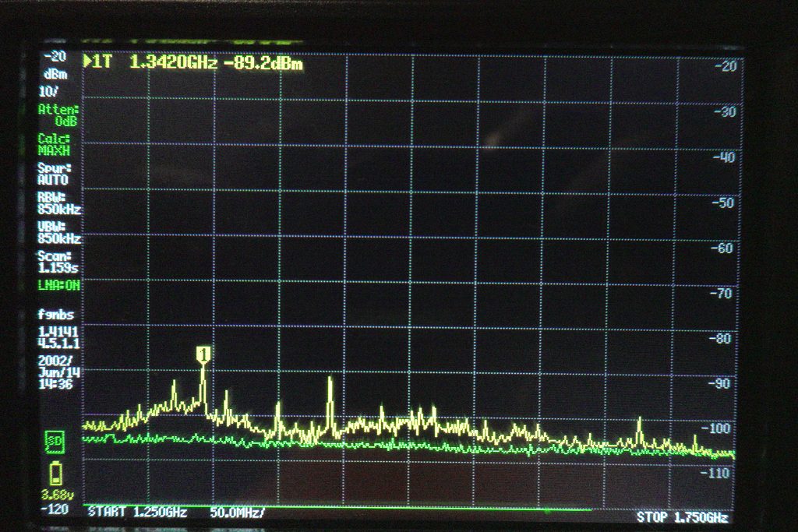Tap the dBm unit label
Screen dimensions: 798x532
pos(55,74)
